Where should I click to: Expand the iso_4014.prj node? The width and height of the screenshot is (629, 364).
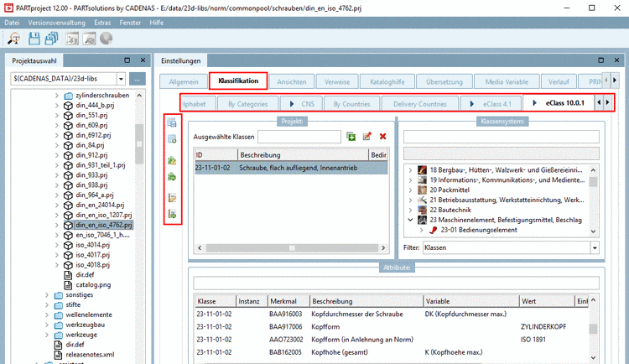56,245
